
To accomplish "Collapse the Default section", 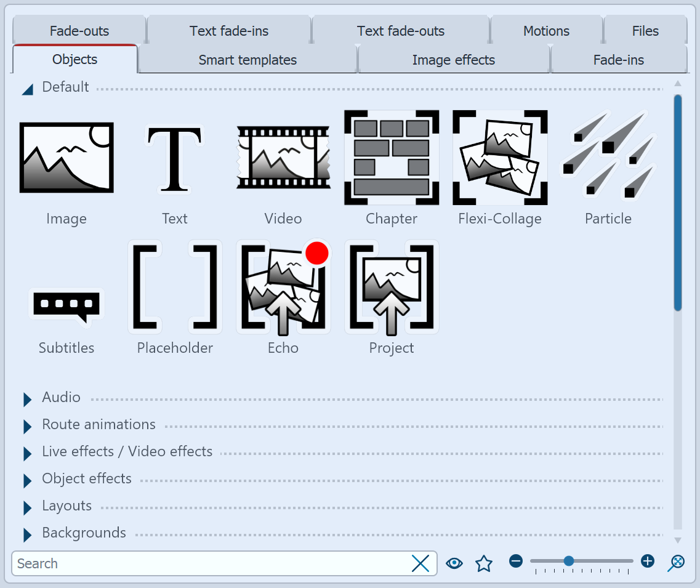I will (27, 88).
